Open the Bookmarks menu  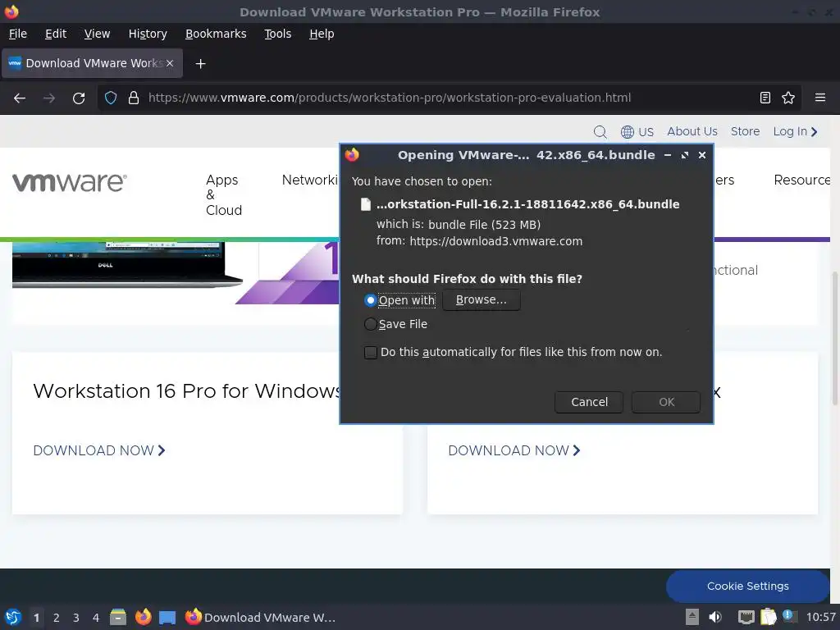(216, 34)
